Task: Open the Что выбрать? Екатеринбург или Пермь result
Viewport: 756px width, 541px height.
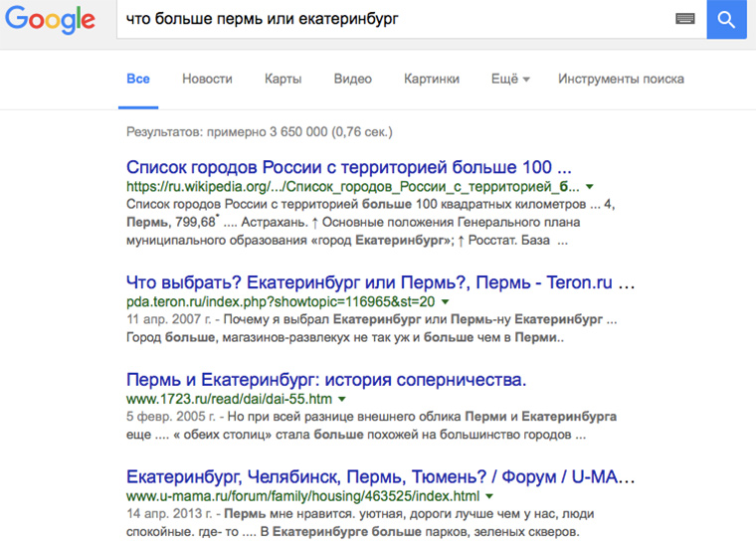Action: [x=380, y=282]
